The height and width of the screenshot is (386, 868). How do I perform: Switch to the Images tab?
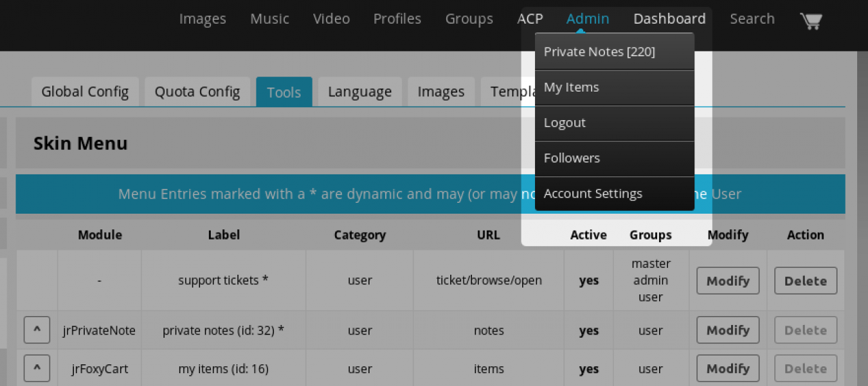(x=441, y=92)
